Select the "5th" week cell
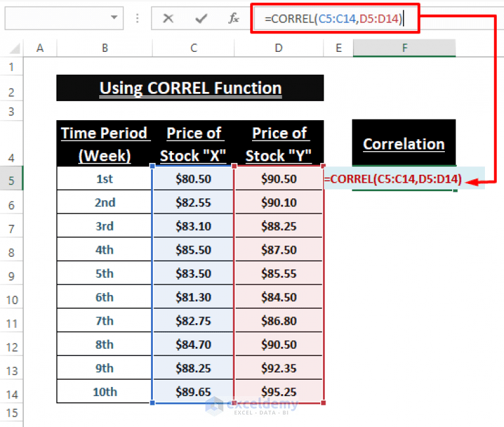 tap(104, 273)
